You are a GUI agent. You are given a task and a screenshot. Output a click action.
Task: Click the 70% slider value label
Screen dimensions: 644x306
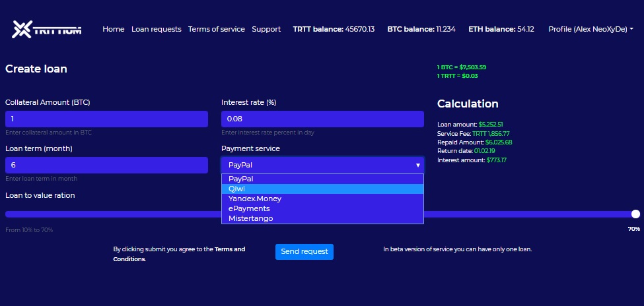pos(633,229)
